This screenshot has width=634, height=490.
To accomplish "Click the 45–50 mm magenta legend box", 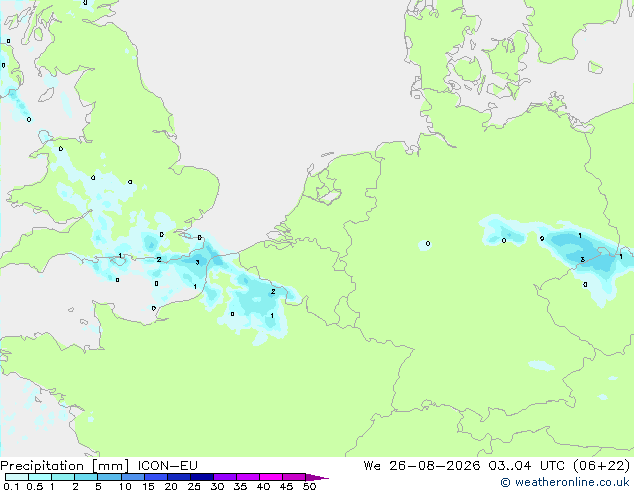I will (294, 477).
